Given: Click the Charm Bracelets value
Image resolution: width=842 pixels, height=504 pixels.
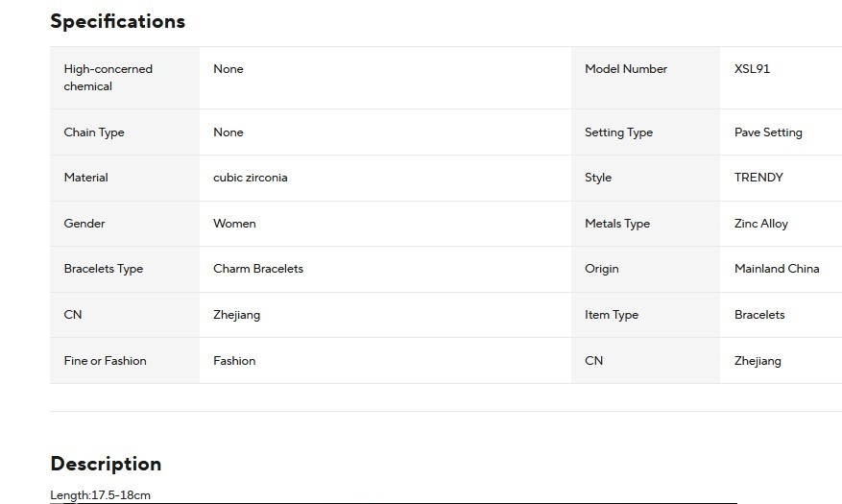Looking at the screenshot, I should click(257, 269).
